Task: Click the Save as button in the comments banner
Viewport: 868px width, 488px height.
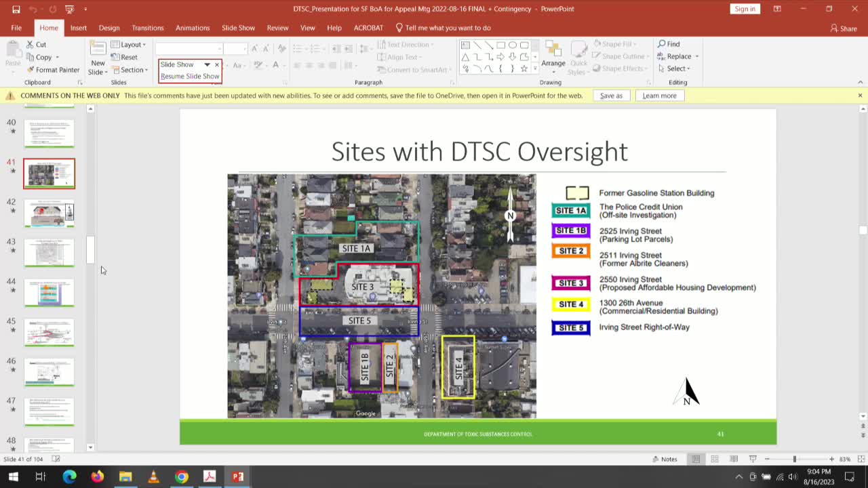Action: pyautogui.click(x=612, y=96)
